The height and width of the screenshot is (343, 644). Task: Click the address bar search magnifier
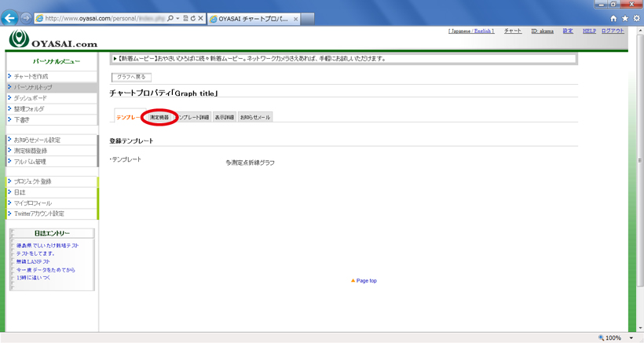pyautogui.click(x=170, y=19)
